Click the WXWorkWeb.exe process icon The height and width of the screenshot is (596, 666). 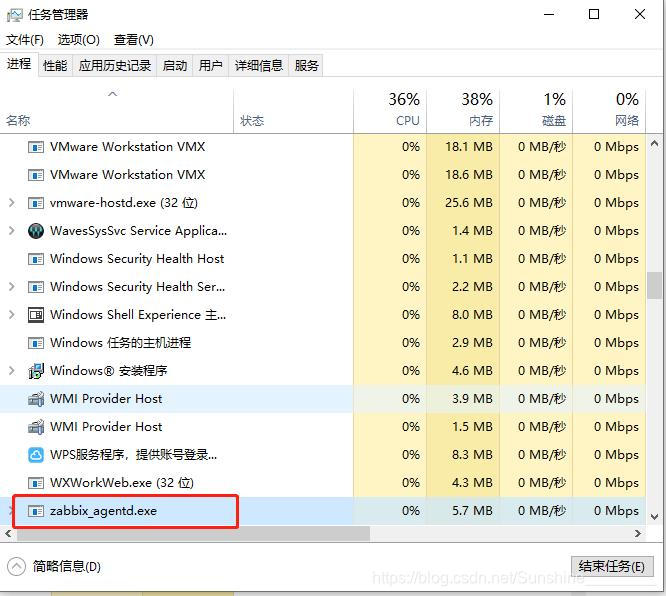(36, 483)
